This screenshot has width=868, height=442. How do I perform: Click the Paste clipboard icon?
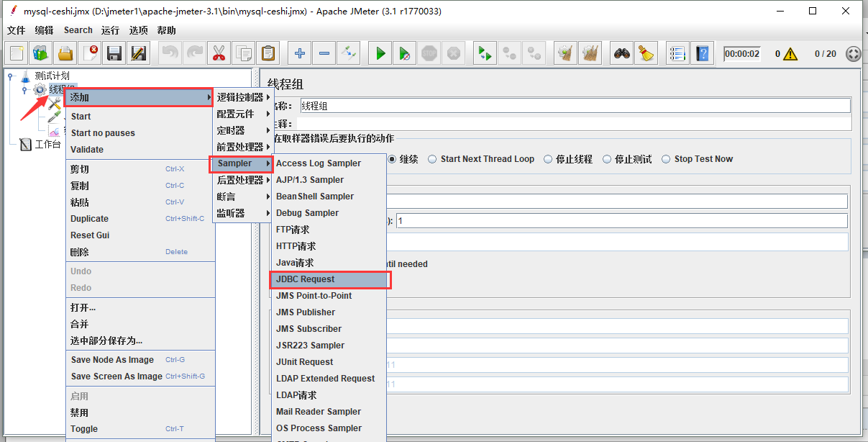tap(268, 53)
